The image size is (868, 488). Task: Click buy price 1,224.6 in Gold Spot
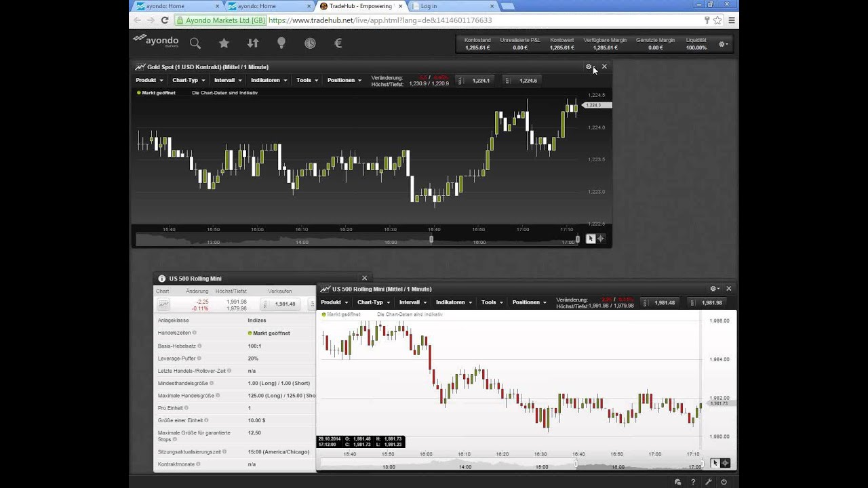(x=523, y=81)
